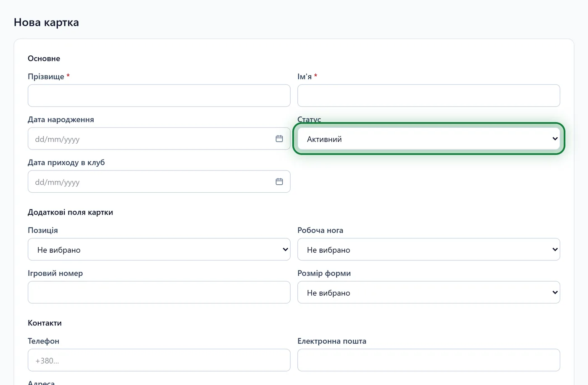Expand the Позиція dropdown

pos(159,249)
